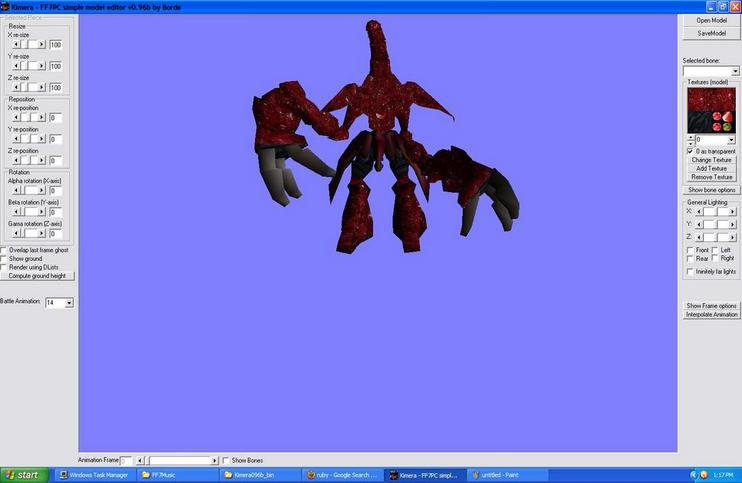The width and height of the screenshot is (742, 483).
Task: Click the Gama rotation value field
Action: click(x=55, y=234)
